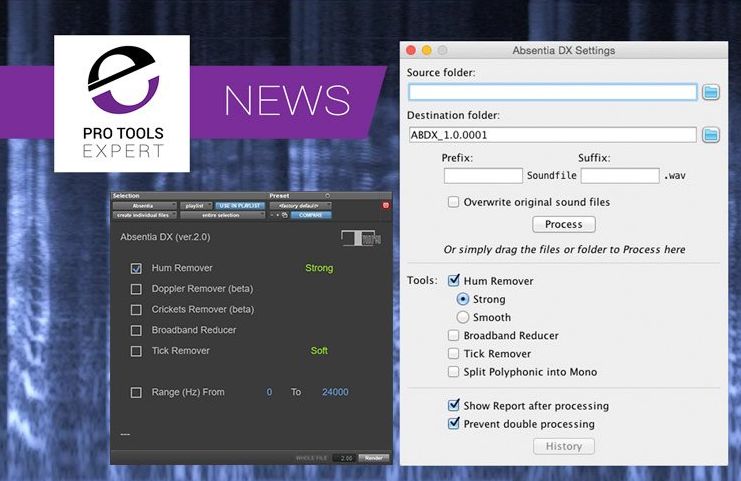This screenshot has width=741, height=481.
Task: Browse for the Destination folder via folder icon
Action: [710, 135]
